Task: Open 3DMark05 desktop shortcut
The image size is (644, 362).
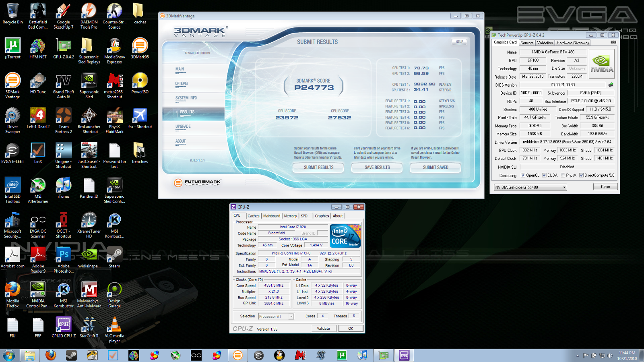Action: pyautogui.click(x=140, y=48)
